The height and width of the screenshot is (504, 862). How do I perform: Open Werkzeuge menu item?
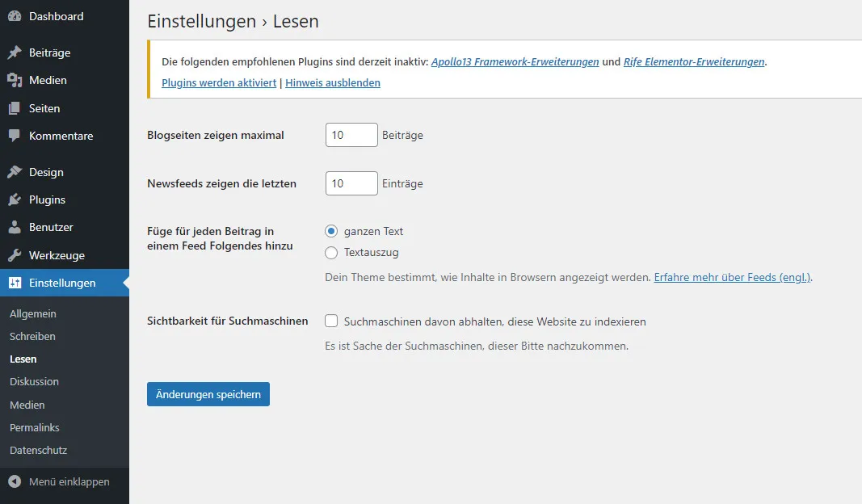(65, 255)
